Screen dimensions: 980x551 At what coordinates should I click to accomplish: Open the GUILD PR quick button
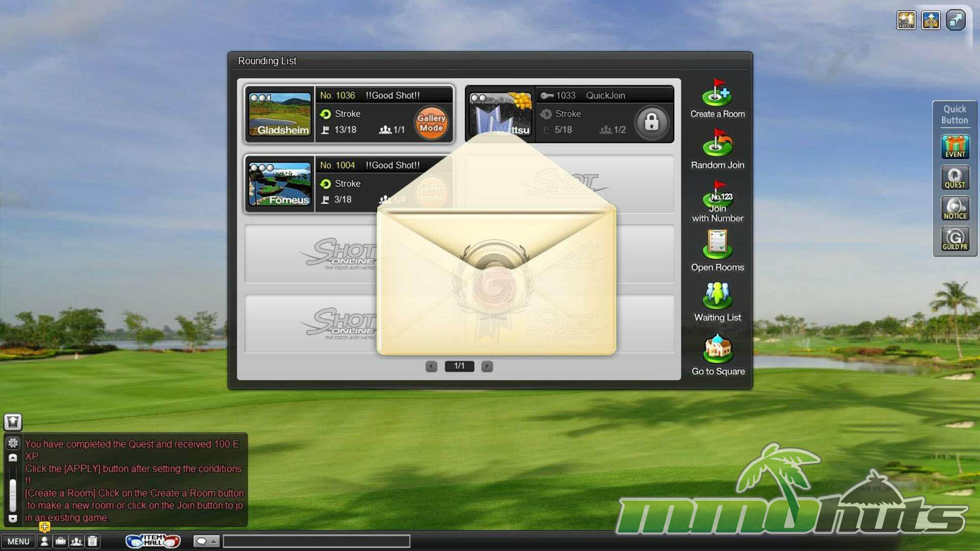click(x=954, y=239)
